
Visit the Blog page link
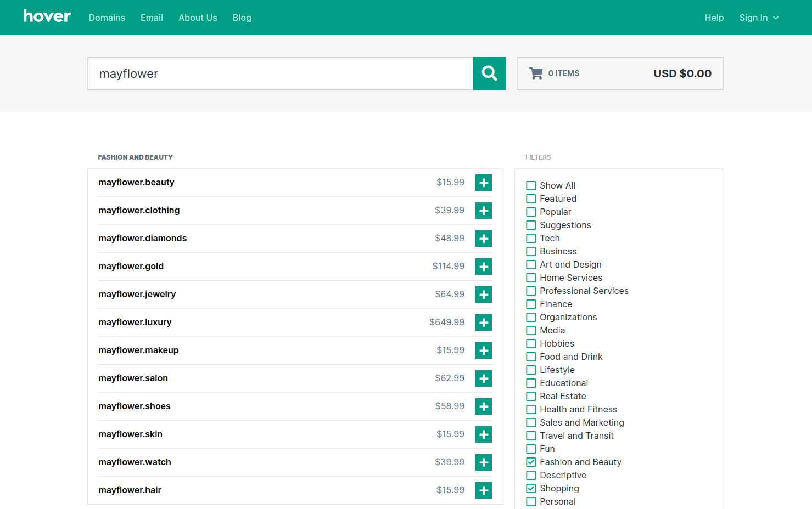242,18
